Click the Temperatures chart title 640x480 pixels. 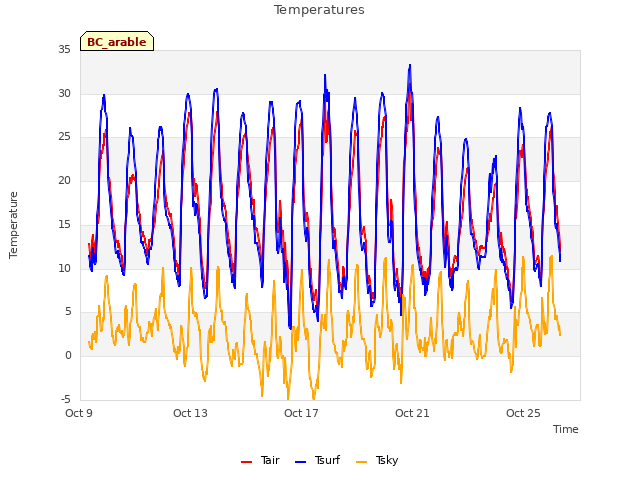(x=319, y=10)
